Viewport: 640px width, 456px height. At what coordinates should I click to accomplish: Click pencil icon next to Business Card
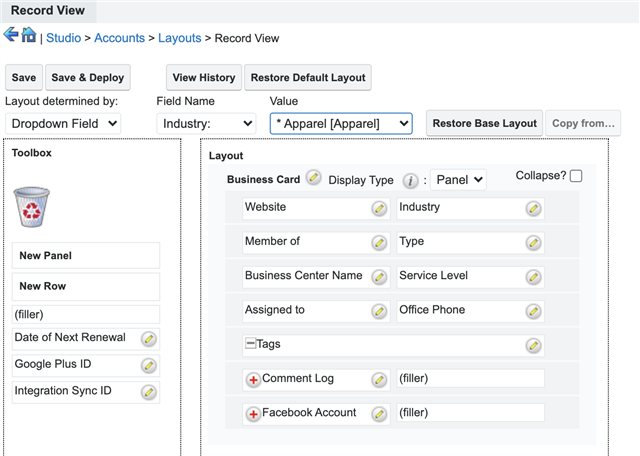[x=314, y=178]
